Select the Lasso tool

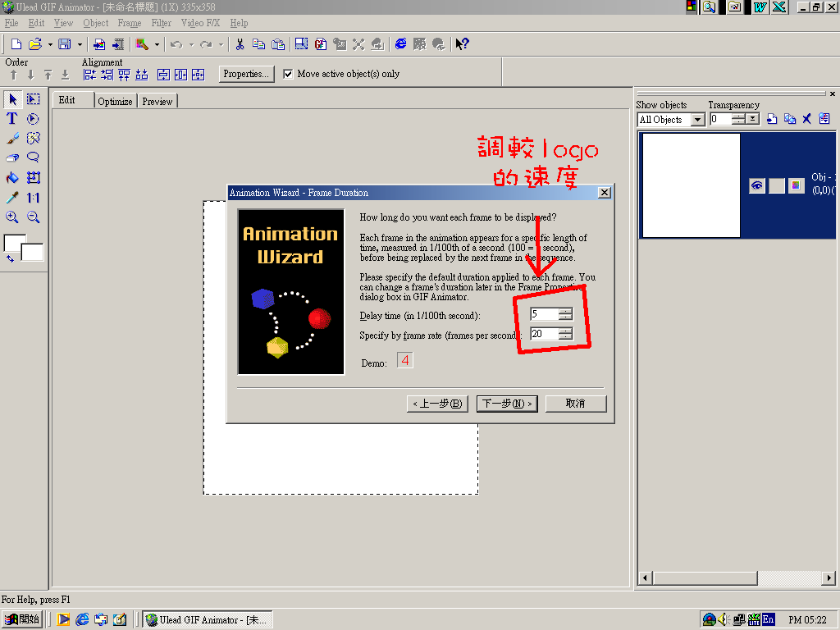coord(33,157)
